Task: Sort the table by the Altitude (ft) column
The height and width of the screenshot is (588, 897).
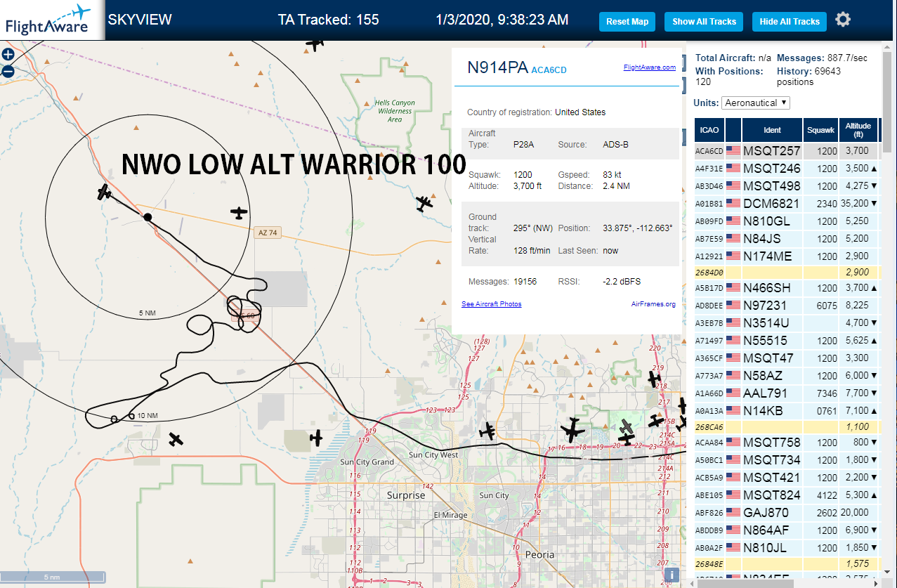Action: click(x=858, y=130)
